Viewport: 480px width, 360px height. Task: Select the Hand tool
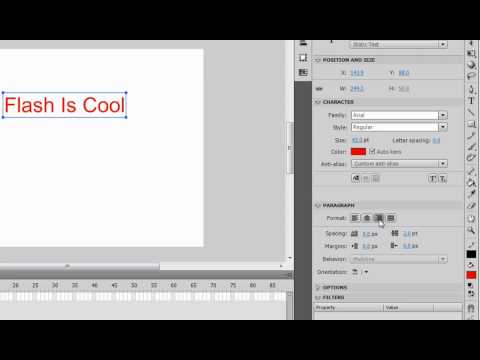click(471, 219)
